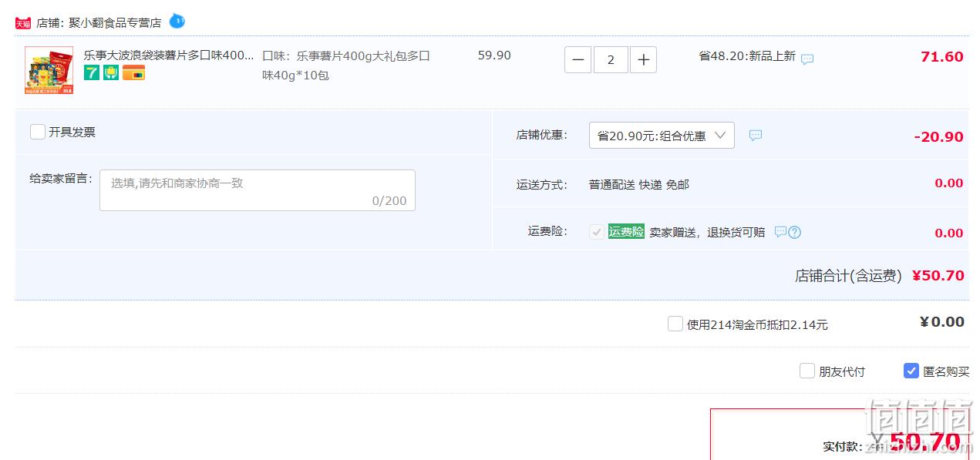Open the Lay's chips product thumbnail

pos(49,70)
